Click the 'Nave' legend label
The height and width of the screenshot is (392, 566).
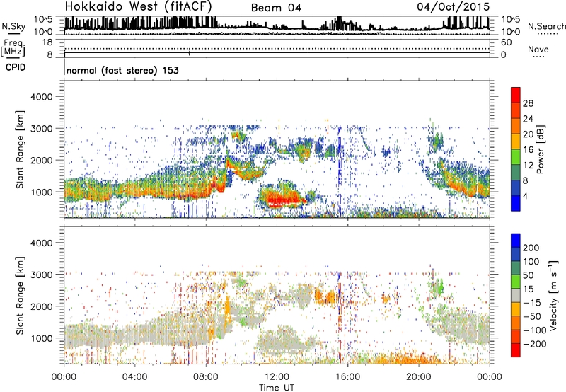[538, 50]
